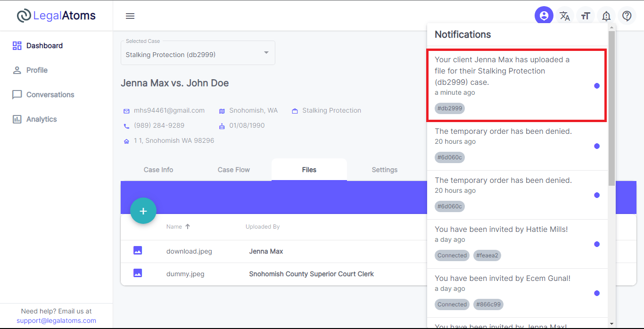Click unread dot on Jenna Max upload notification
Screen dimensions: 644x329
pos(597,86)
